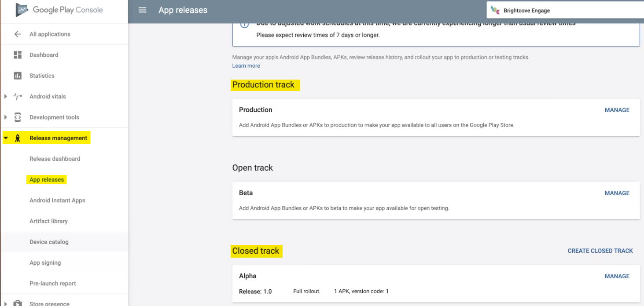
Task: Expand the Development tools section
Action: (5, 117)
